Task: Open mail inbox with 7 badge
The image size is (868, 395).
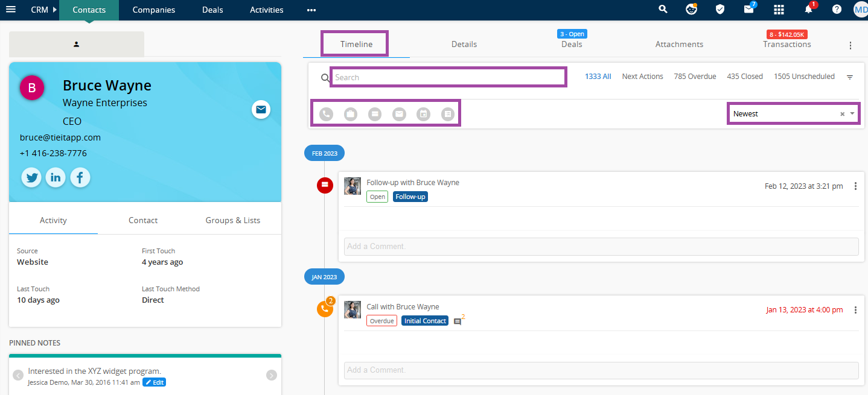Action: (749, 10)
